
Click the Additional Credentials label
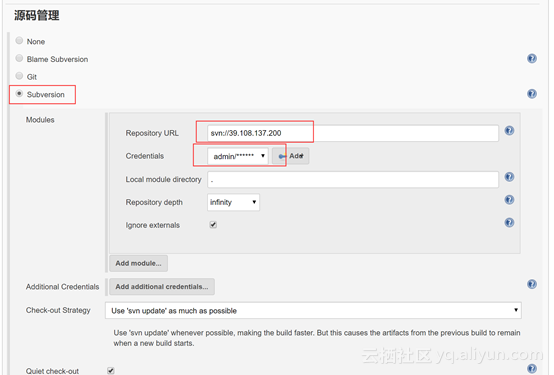coord(62,287)
